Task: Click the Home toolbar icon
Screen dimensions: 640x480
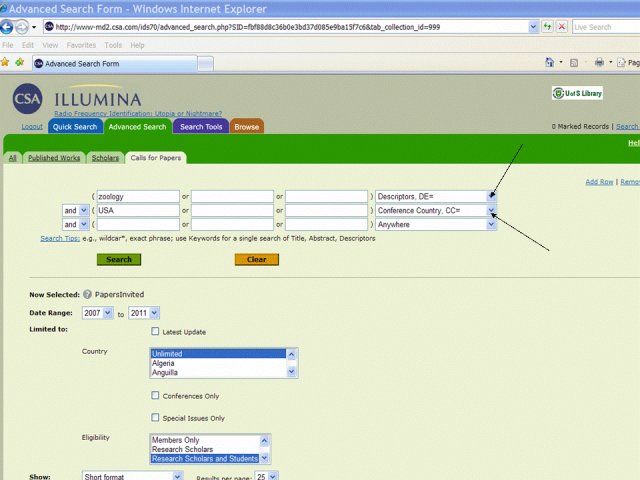Action: 549,62
